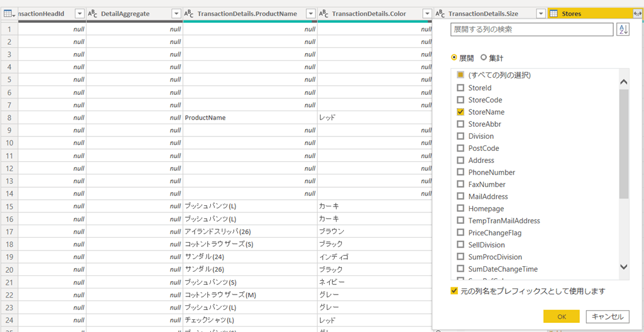Uncheck the StoreName checkbox
The height and width of the screenshot is (332, 644).
pyautogui.click(x=461, y=112)
